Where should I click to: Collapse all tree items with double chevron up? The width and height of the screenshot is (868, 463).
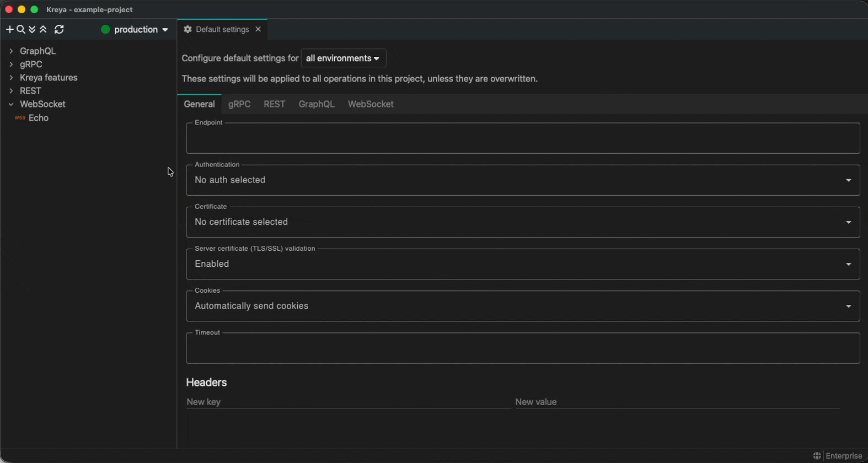click(x=43, y=29)
